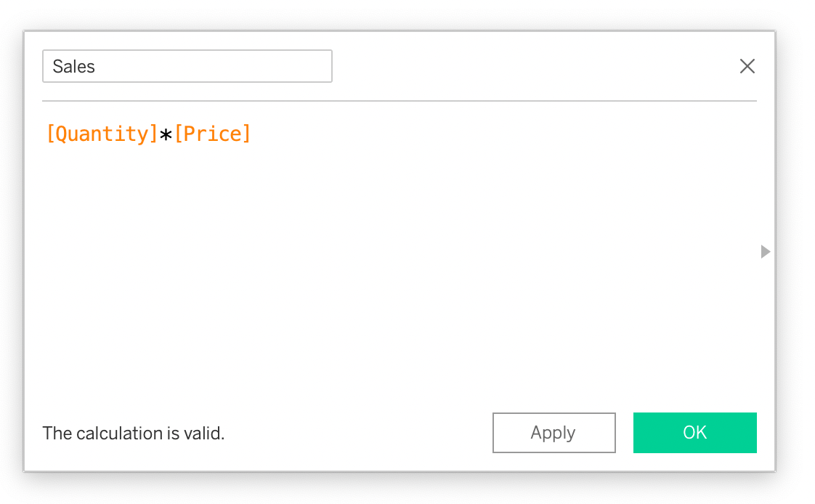
Task: Click the closing bracket of [Quantity]
Action: [x=154, y=134]
